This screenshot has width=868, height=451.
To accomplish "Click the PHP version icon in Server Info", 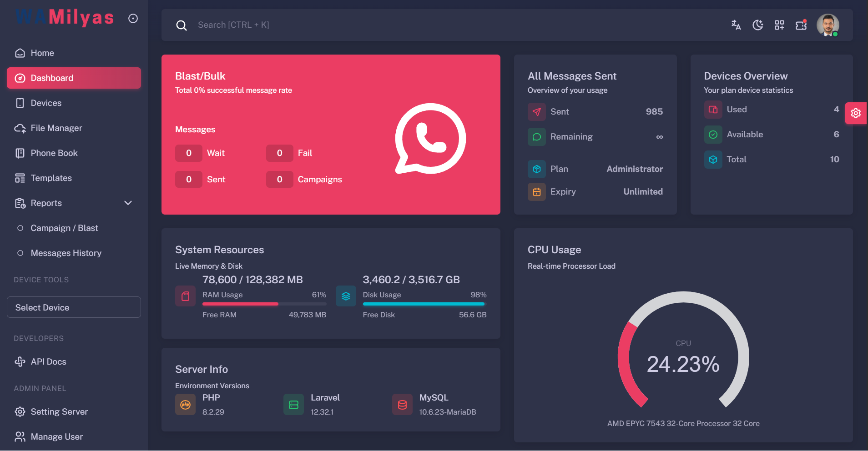I will 185,404.
